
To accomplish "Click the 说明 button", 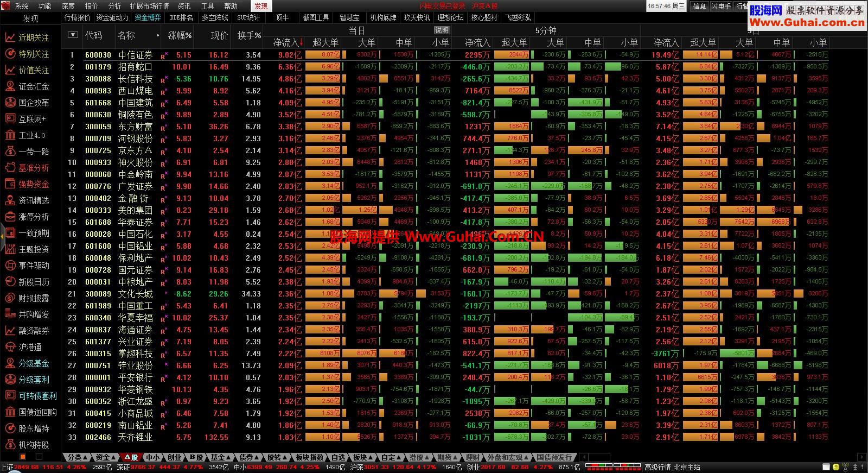I will (x=442, y=30).
